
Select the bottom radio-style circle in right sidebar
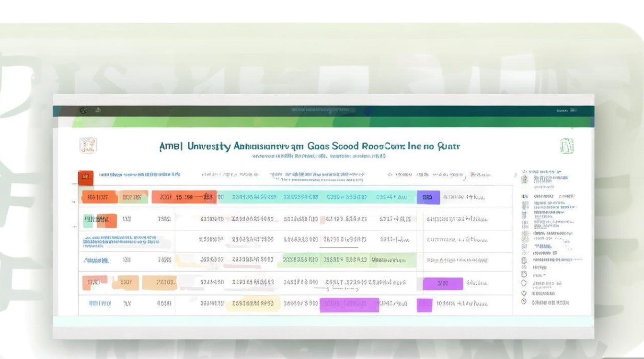[x=523, y=302]
